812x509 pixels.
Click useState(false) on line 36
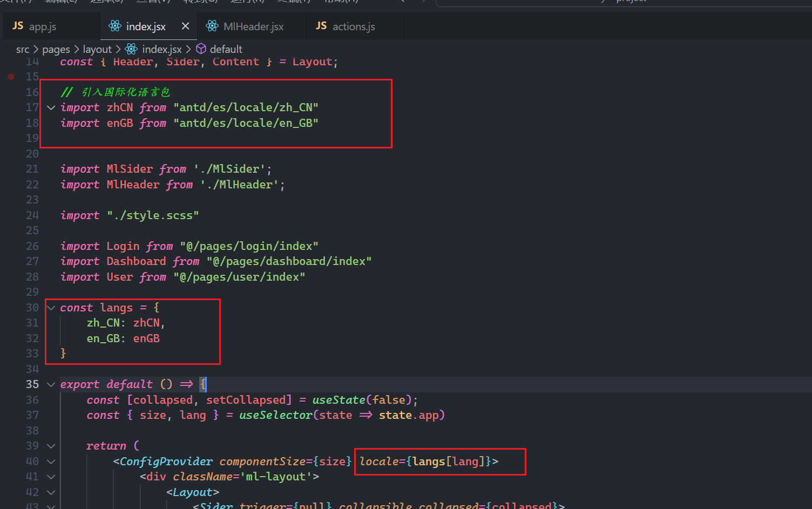362,400
